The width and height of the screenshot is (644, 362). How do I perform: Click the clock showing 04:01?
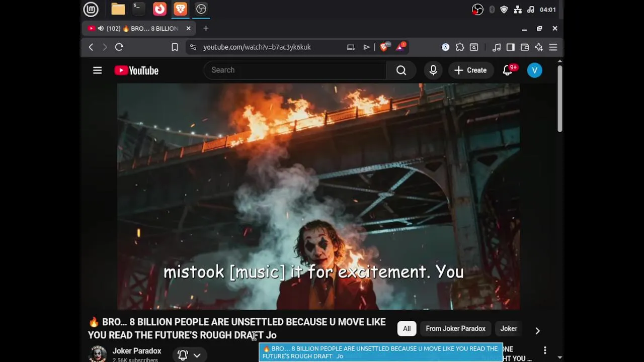547,10
